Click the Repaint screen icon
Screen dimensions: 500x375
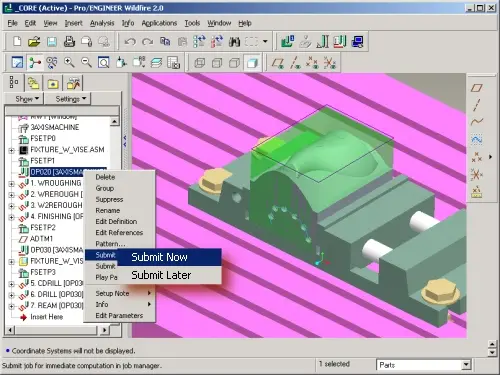pyautogui.click(x=17, y=62)
